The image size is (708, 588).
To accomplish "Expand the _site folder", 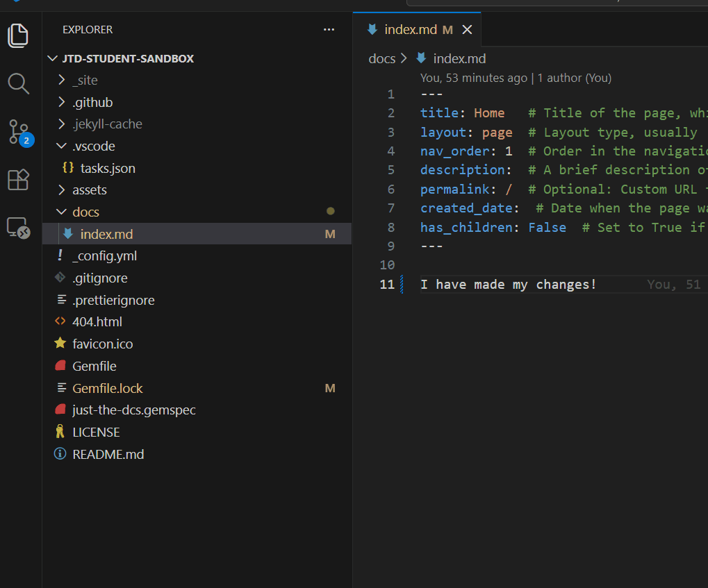I will (85, 81).
